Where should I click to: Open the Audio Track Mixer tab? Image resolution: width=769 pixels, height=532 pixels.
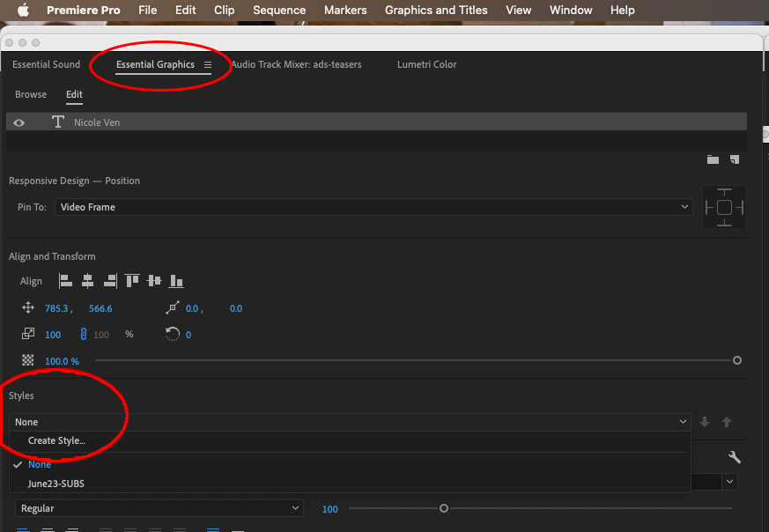point(296,64)
